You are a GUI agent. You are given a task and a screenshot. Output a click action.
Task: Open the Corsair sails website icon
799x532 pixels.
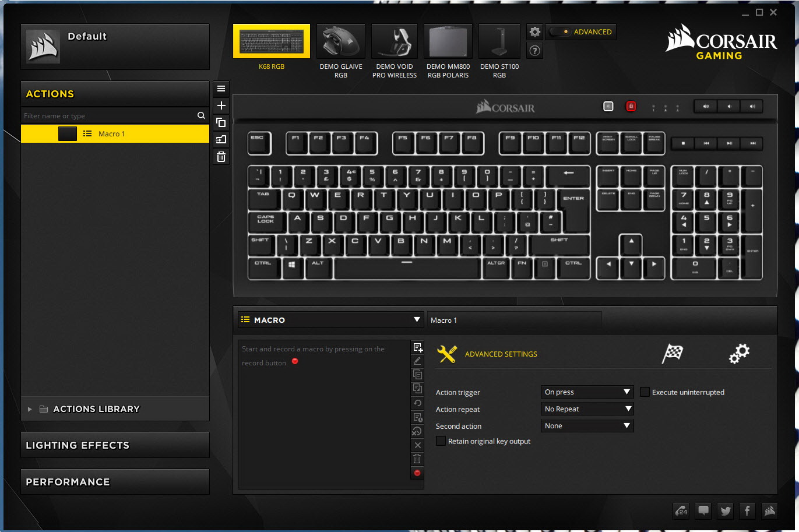[770, 511]
